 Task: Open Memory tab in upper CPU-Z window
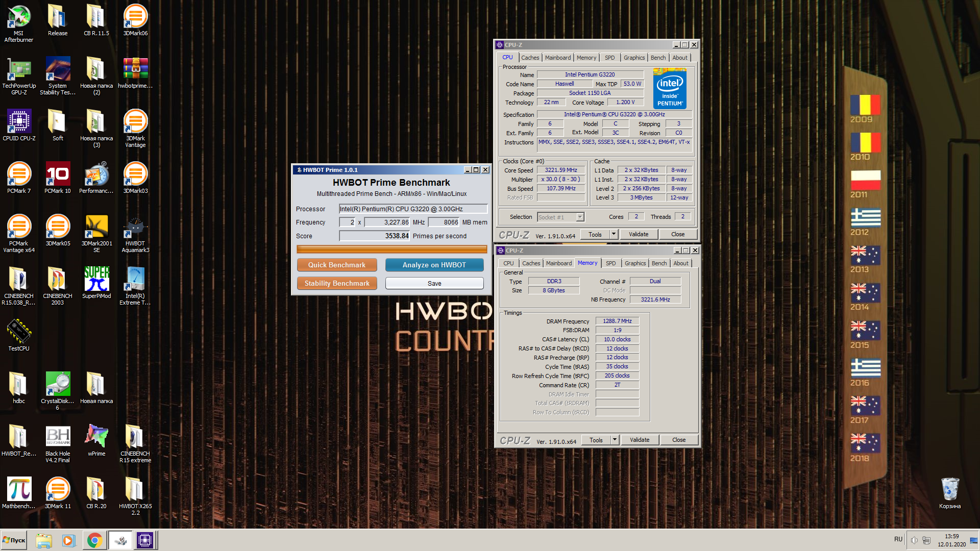click(x=586, y=58)
